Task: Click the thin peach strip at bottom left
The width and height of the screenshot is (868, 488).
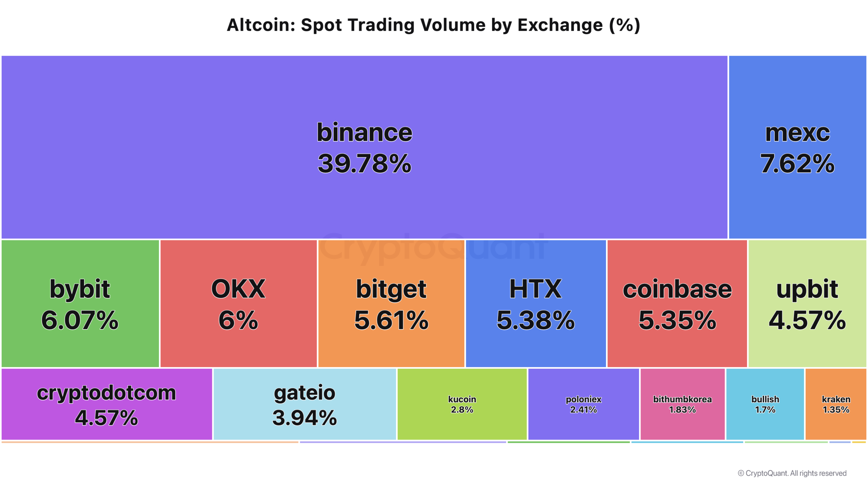Action: pos(150,442)
